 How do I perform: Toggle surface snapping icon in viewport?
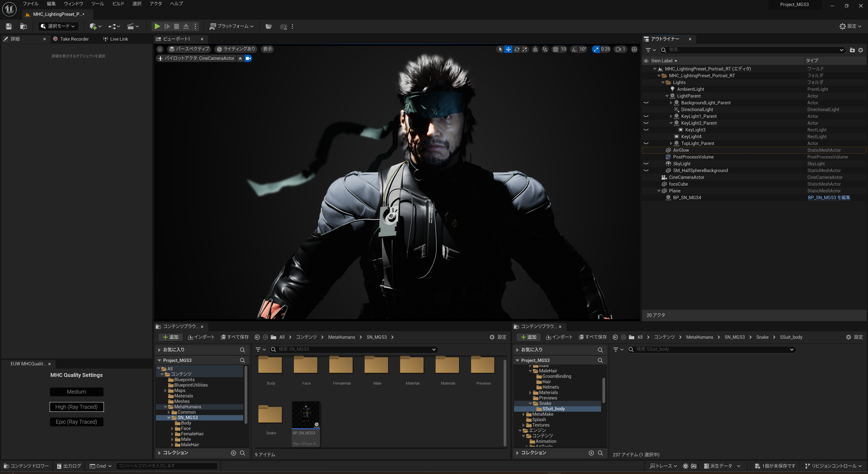[545, 49]
